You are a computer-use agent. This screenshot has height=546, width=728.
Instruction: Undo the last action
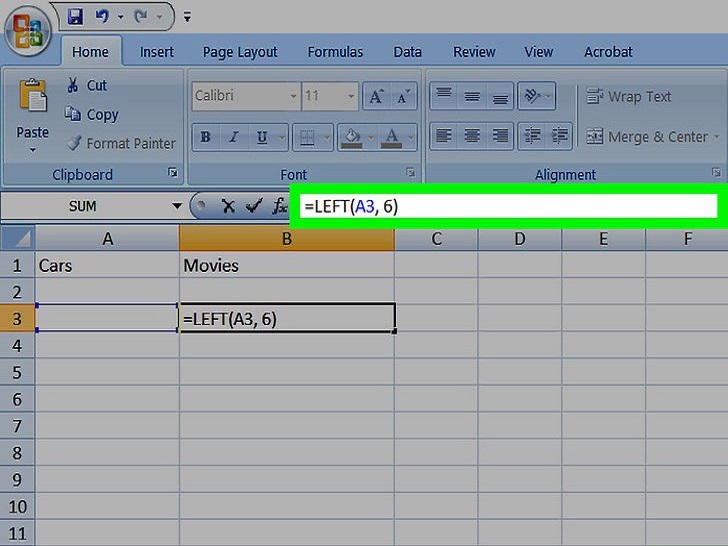tap(101, 17)
